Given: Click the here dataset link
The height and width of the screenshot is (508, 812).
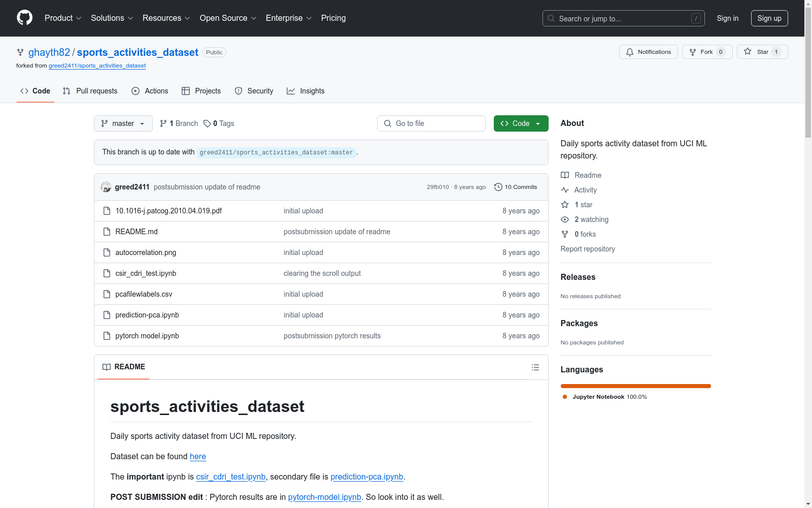Looking at the screenshot, I should [x=198, y=457].
